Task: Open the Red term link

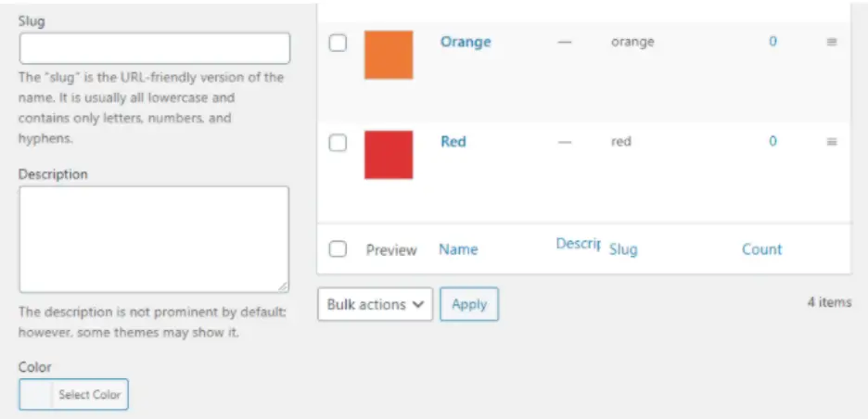Action: click(453, 142)
